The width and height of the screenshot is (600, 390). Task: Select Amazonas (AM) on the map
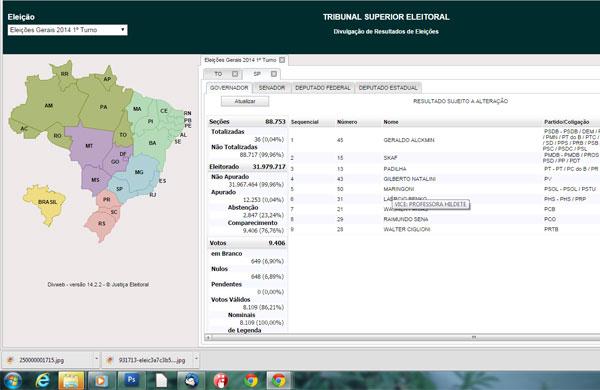click(x=49, y=106)
